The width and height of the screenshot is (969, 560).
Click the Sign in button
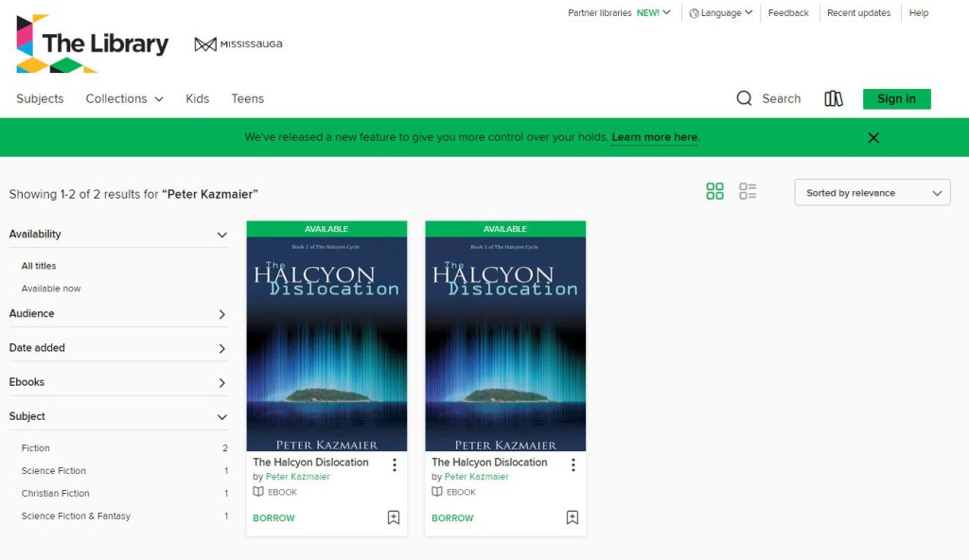(x=896, y=98)
